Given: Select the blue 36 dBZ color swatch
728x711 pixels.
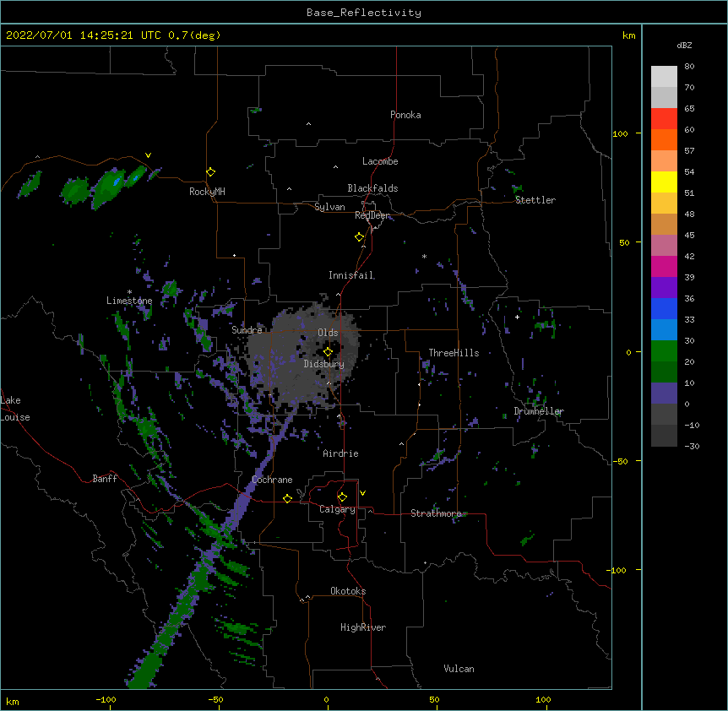Looking at the screenshot, I should pos(664,308).
